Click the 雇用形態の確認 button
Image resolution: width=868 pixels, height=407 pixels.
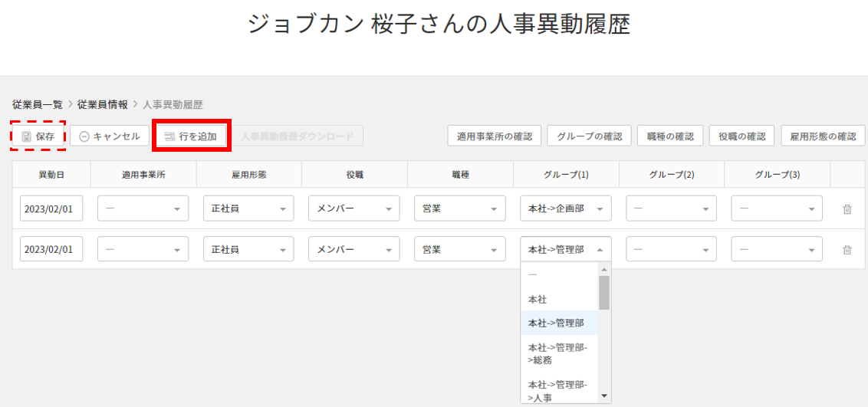(x=823, y=136)
